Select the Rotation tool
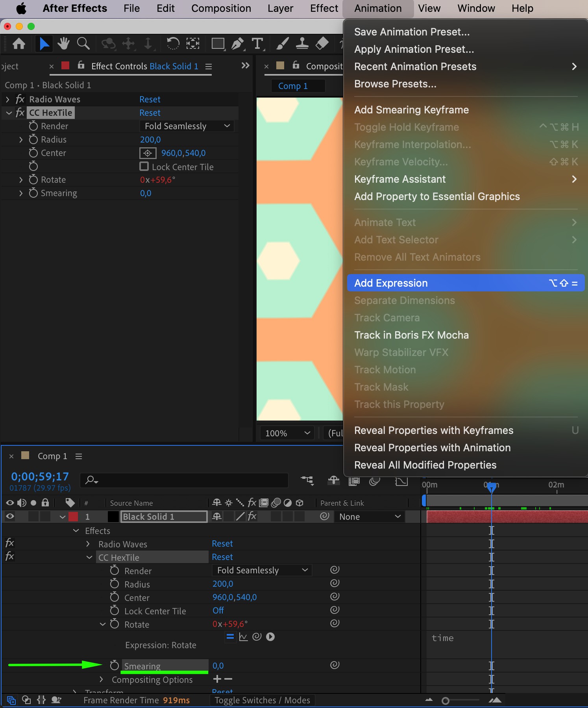The width and height of the screenshot is (588, 708). point(172,43)
